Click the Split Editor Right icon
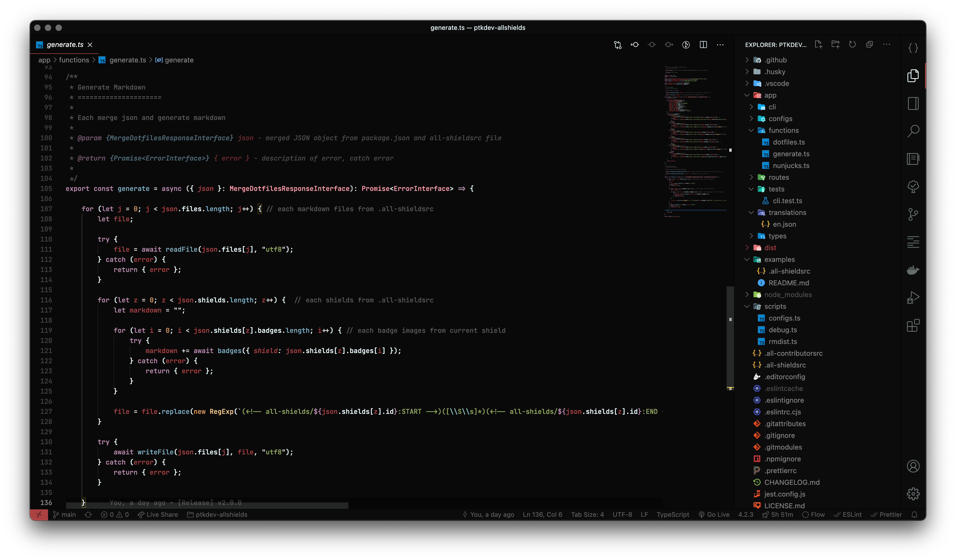 pyautogui.click(x=703, y=45)
